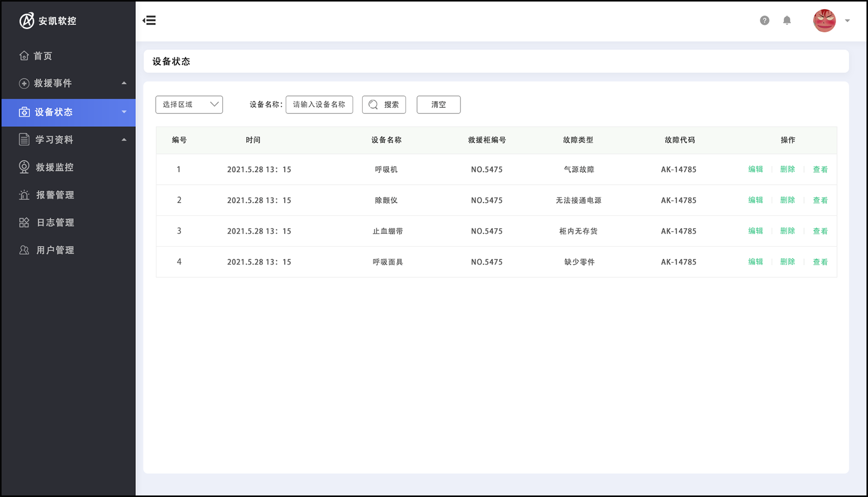The image size is (868, 497).
Task: Focus the 设备名称 input field
Action: pos(319,104)
